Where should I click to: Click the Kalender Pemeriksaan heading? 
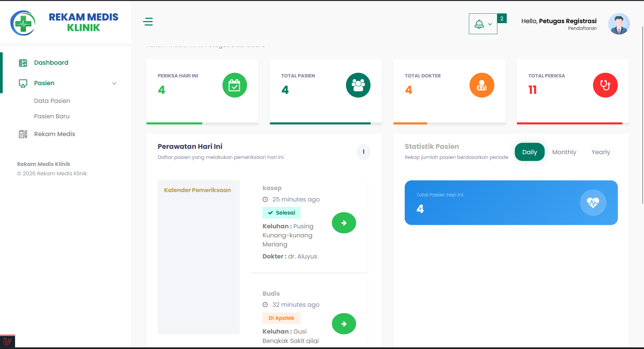pos(197,190)
